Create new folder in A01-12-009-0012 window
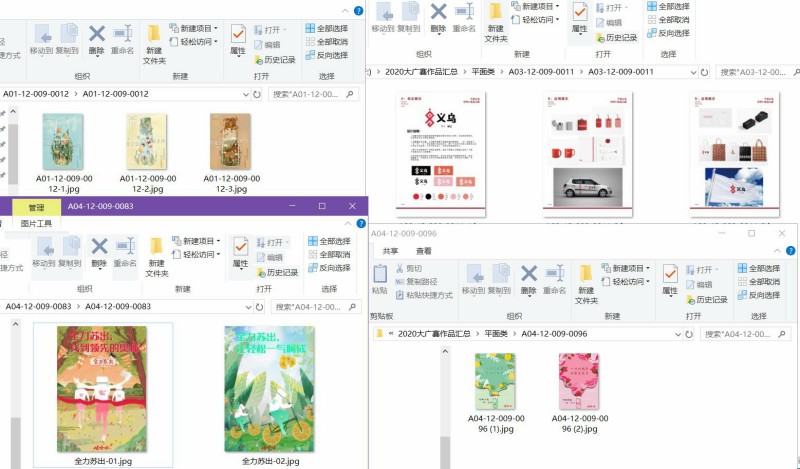The image size is (800, 469). click(154, 44)
